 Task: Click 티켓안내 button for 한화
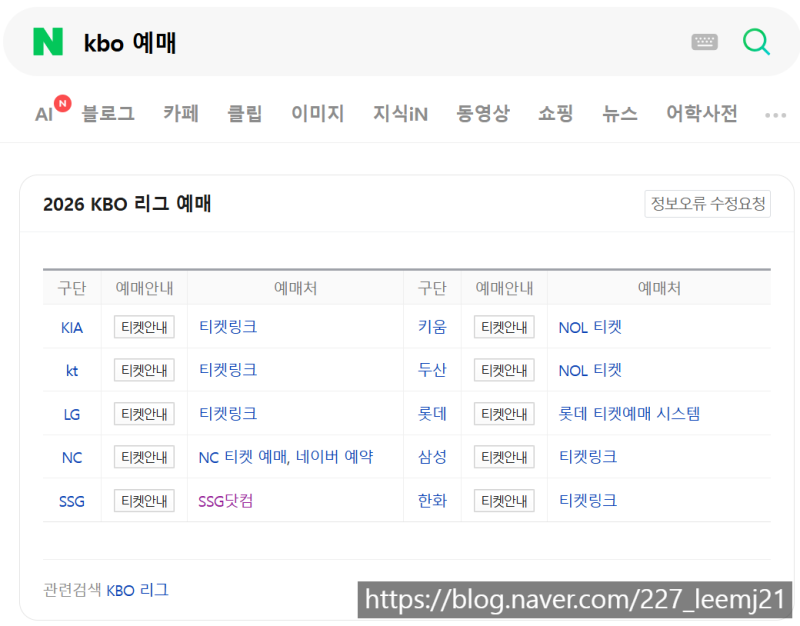pyautogui.click(x=504, y=501)
